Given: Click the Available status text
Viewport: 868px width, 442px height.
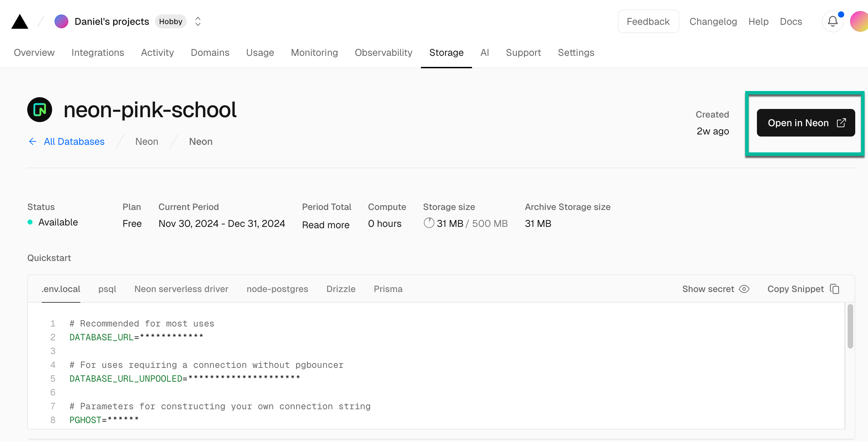Looking at the screenshot, I should click(58, 222).
